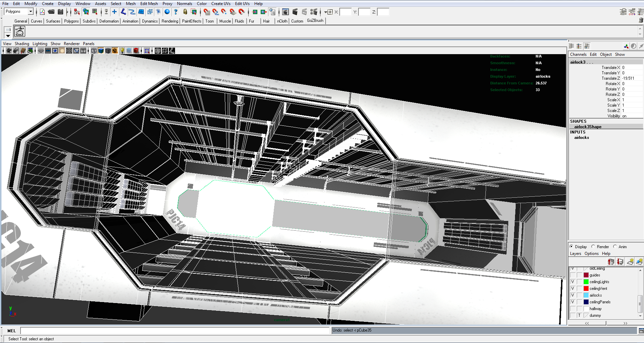The image size is (644, 343).
Task: Click the Select camera icon in viewport toolbar
Action: click(9, 51)
